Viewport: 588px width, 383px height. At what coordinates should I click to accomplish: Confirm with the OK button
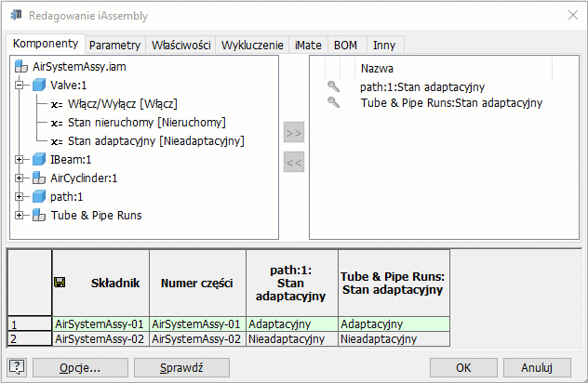click(463, 367)
